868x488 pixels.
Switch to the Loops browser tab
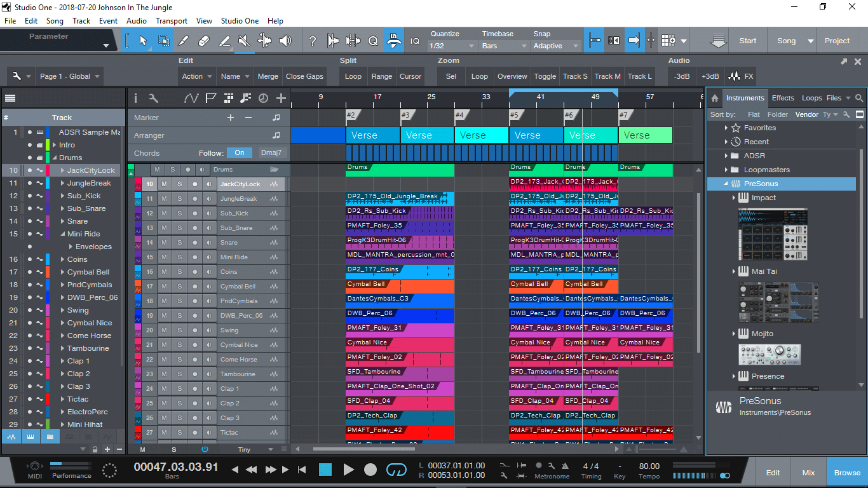[x=811, y=98]
